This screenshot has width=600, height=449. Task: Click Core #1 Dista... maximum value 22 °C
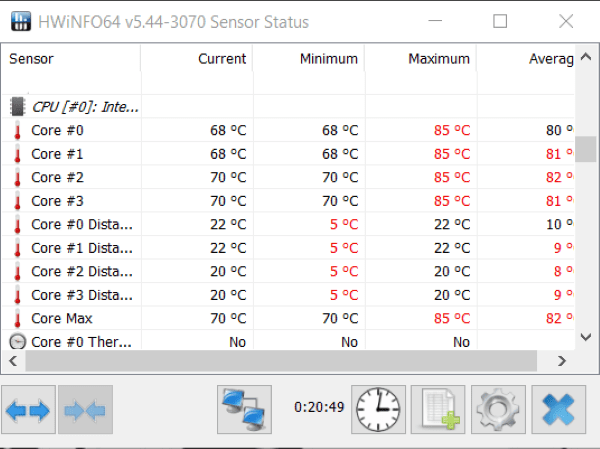coord(452,248)
